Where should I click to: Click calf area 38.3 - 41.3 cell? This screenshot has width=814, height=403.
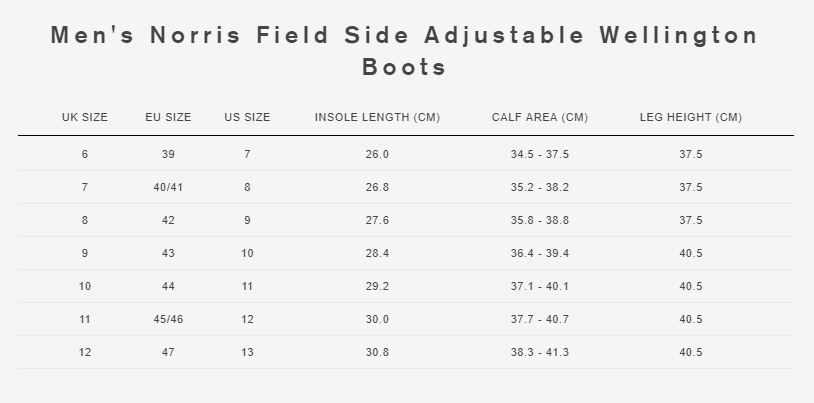[540, 352]
